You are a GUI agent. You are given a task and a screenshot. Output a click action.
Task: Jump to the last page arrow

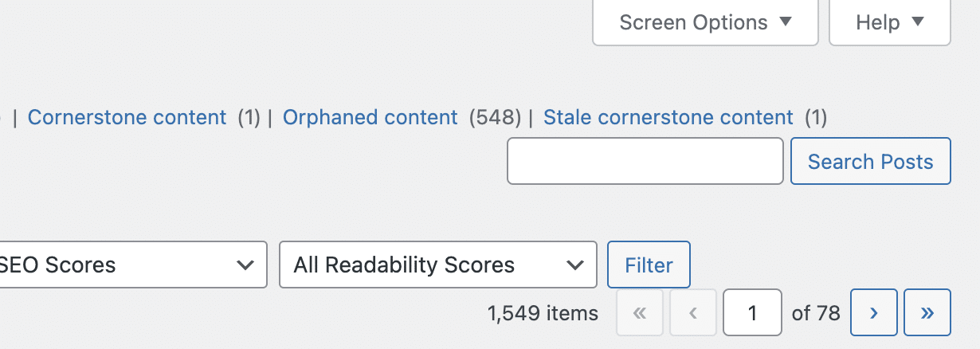click(927, 312)
